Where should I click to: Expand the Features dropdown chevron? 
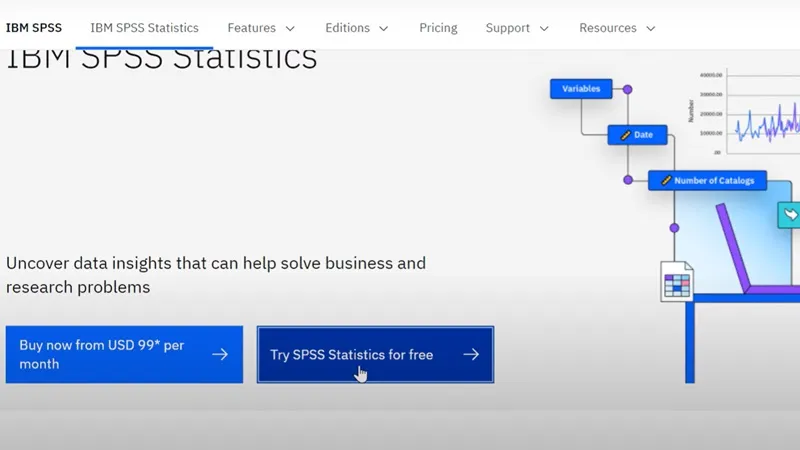click(290, 28)
